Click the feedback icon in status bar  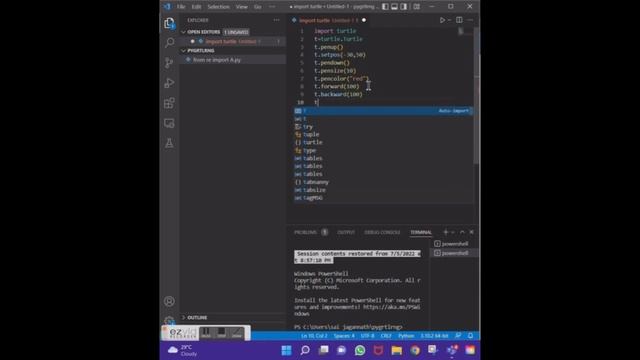[458, 336]
